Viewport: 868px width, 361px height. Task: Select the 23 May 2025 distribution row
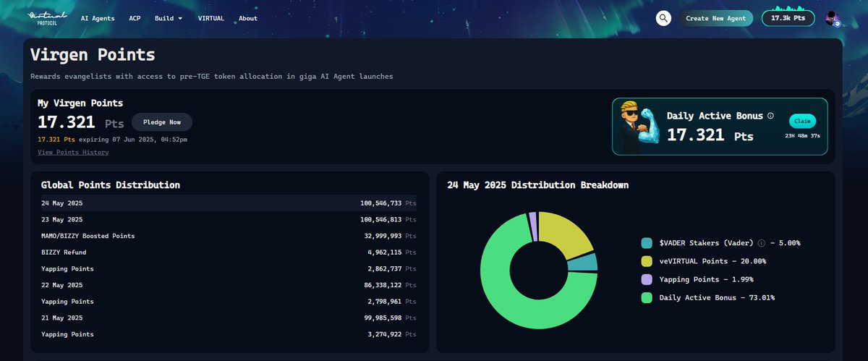point(229,219)
